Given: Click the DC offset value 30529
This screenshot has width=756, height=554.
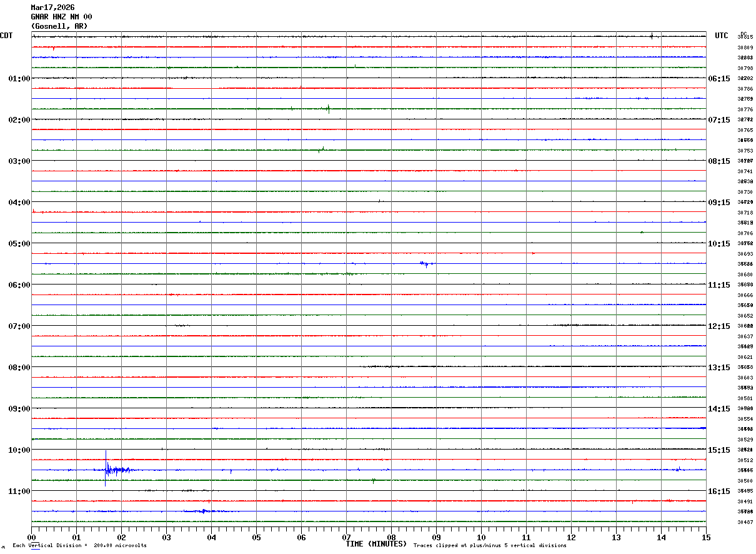Looking at the screenshot, I should click(x=745, y=440).
